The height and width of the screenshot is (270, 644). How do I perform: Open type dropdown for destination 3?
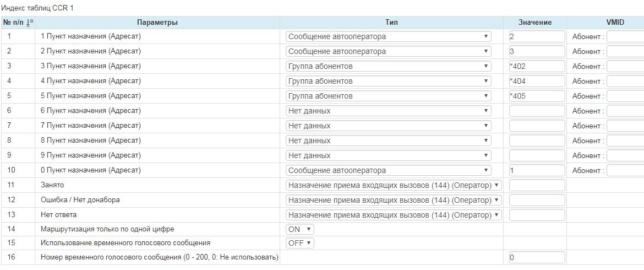pos(388,66)
